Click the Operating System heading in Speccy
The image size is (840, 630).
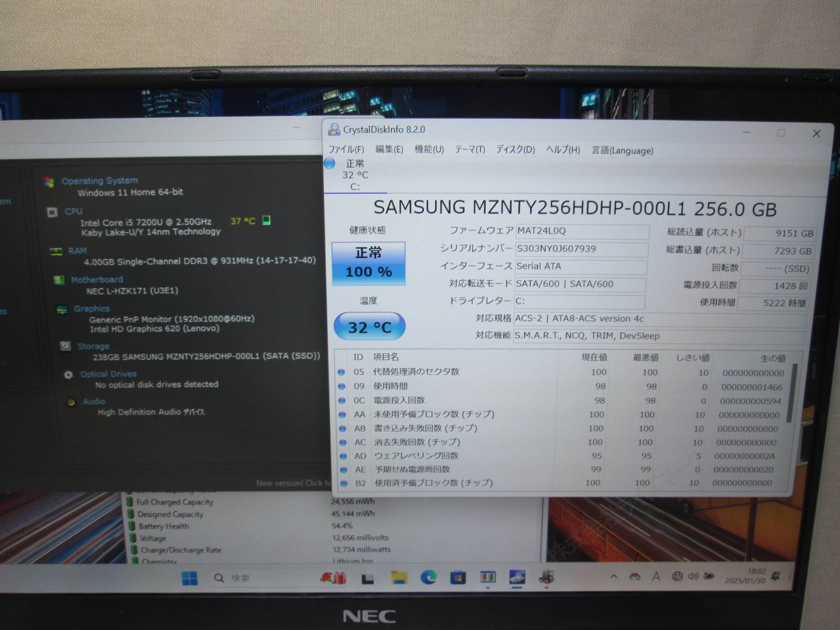tap(100, 181)
